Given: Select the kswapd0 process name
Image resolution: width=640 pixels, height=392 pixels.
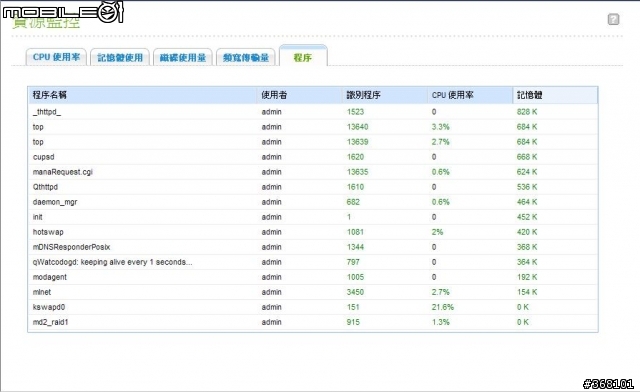Looking at the screenshot, I should tap(49, 307).
